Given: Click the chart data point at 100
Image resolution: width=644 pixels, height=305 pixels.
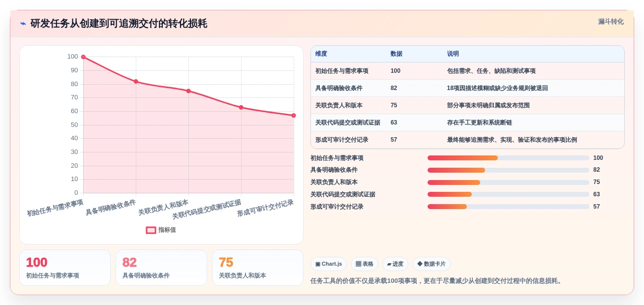Looking at the screenshot, I should [83, 57].
